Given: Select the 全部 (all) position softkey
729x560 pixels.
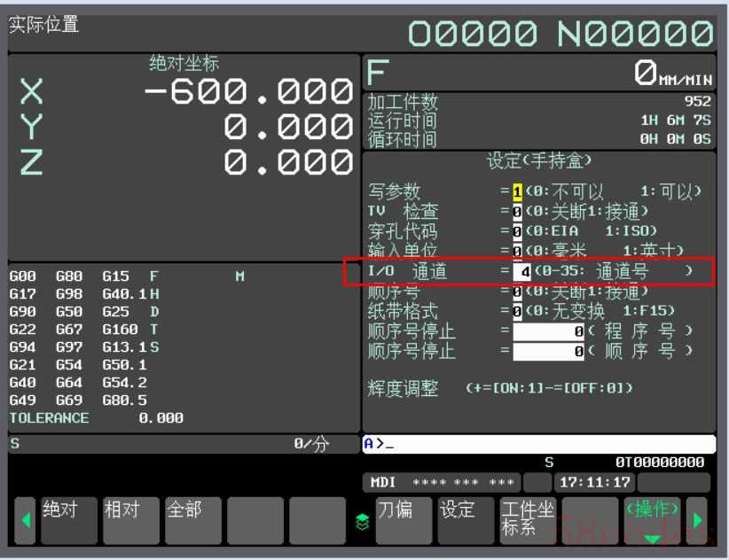Looking at the screenshot, I should pos(192,519).
